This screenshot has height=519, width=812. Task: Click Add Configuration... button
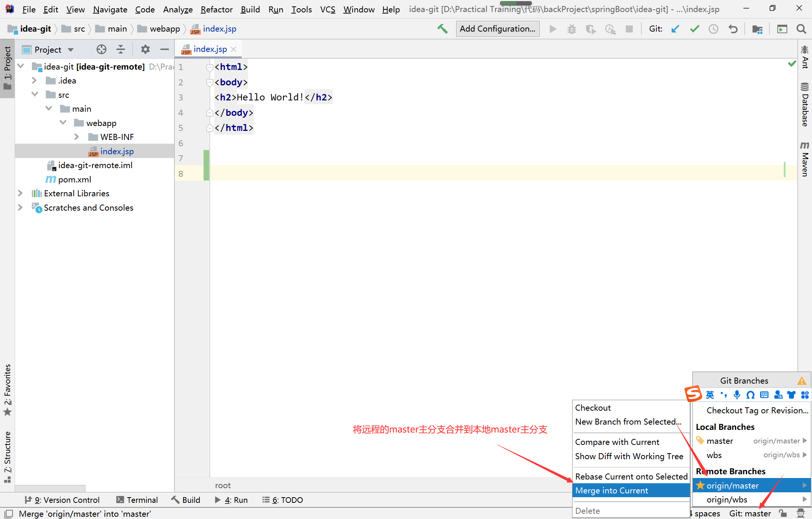tap(497, 29)
